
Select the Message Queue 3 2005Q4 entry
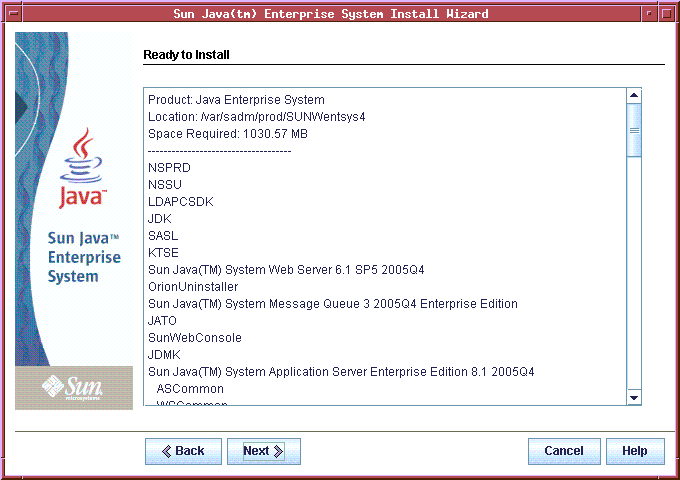pyautogui.click(x=333, y=304)
